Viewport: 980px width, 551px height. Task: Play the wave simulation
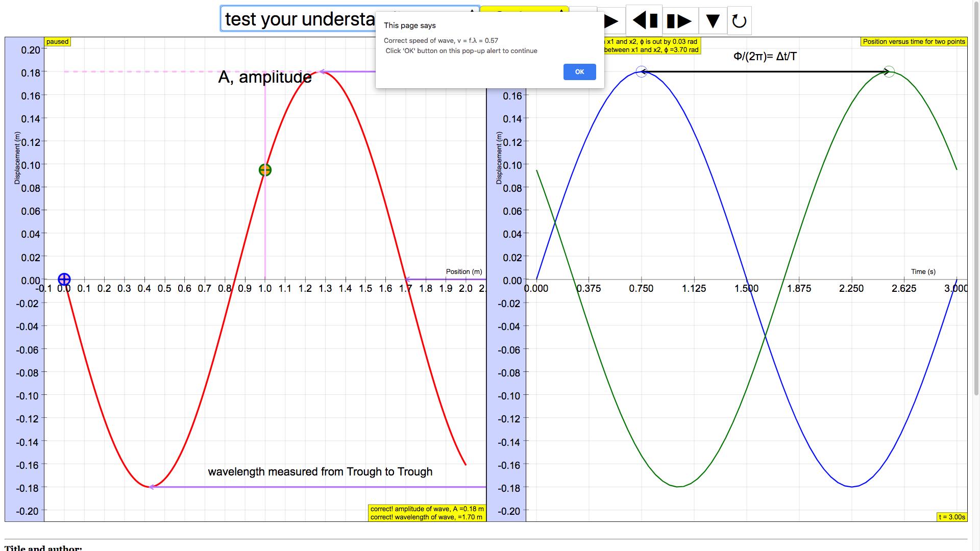pyautogui.click(x=611, y=21)
